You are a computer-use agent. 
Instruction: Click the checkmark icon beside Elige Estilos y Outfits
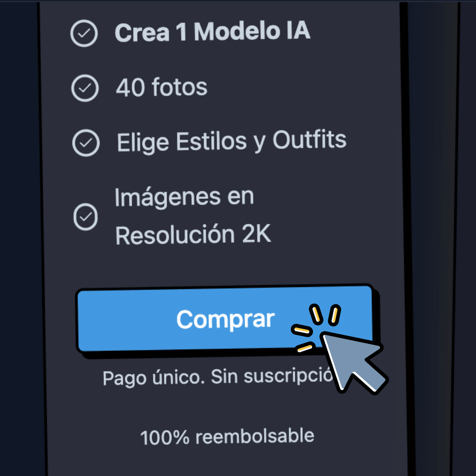coord(86,143)
